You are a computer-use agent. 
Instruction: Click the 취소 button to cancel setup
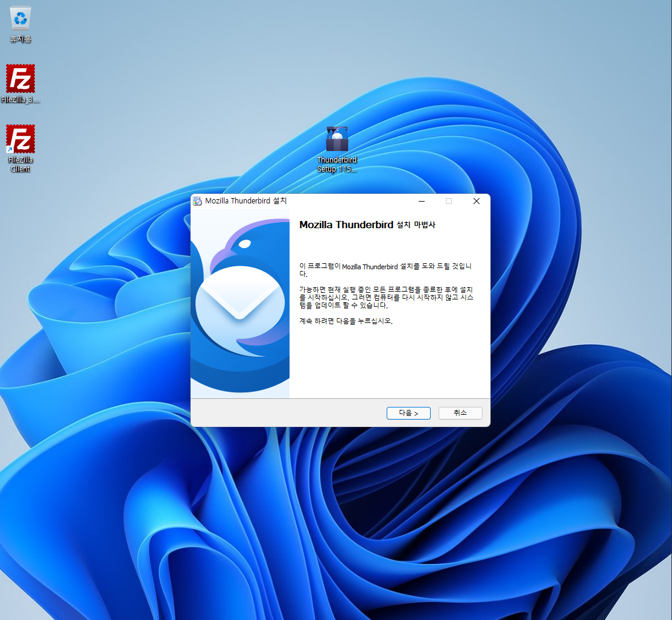460,413
